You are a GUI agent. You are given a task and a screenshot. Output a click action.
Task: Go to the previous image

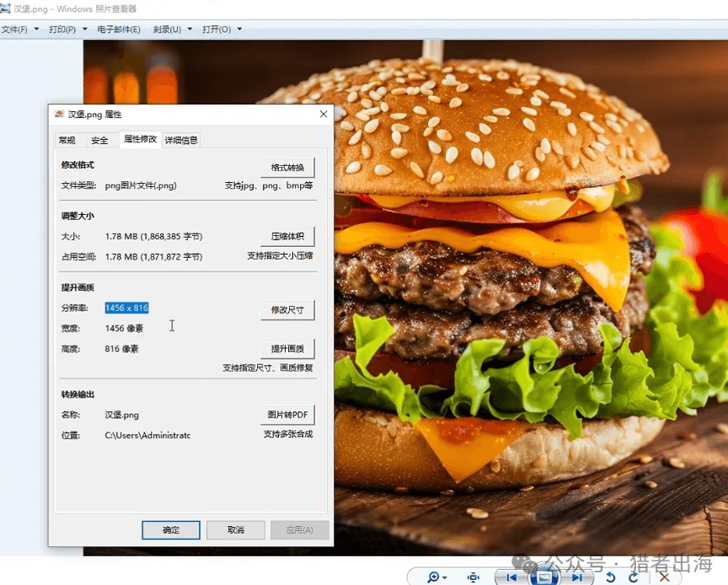pyautogui.click(x=511, y=577)
